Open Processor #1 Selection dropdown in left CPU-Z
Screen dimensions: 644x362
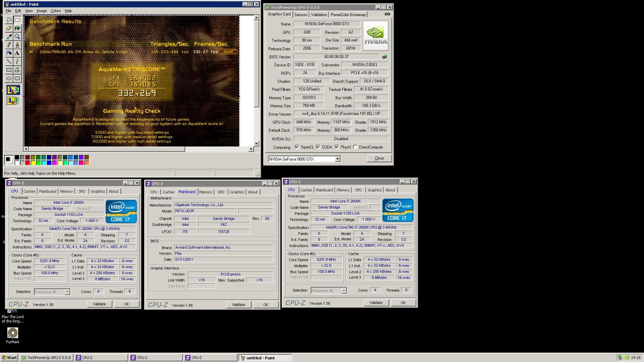[x=67, y=292]
